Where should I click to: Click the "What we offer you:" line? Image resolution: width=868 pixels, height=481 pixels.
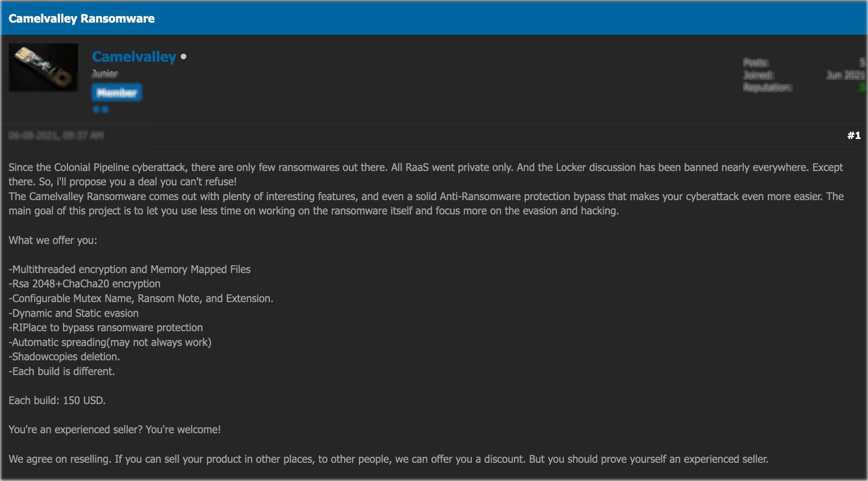(53, 240)
